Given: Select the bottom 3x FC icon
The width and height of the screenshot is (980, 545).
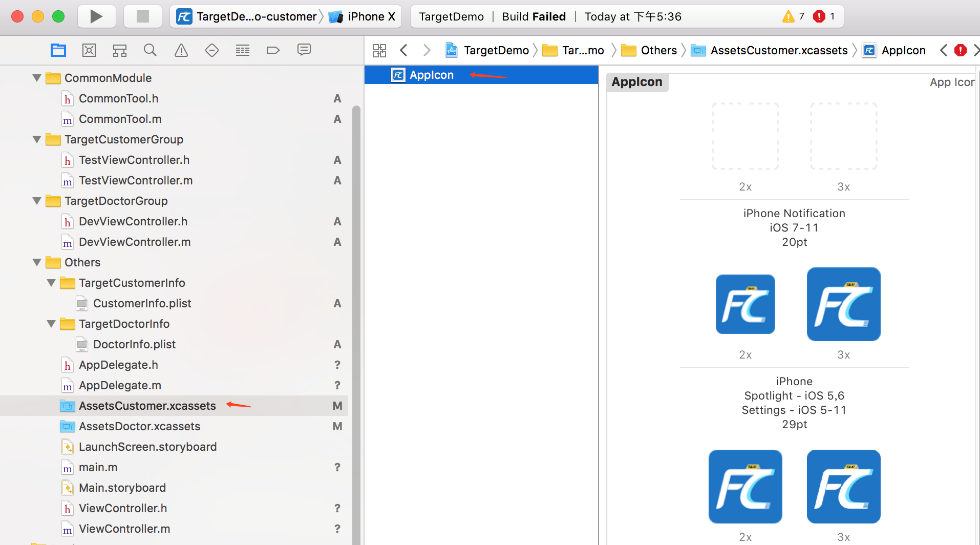Looking at the screenshot, I should 843,487.
